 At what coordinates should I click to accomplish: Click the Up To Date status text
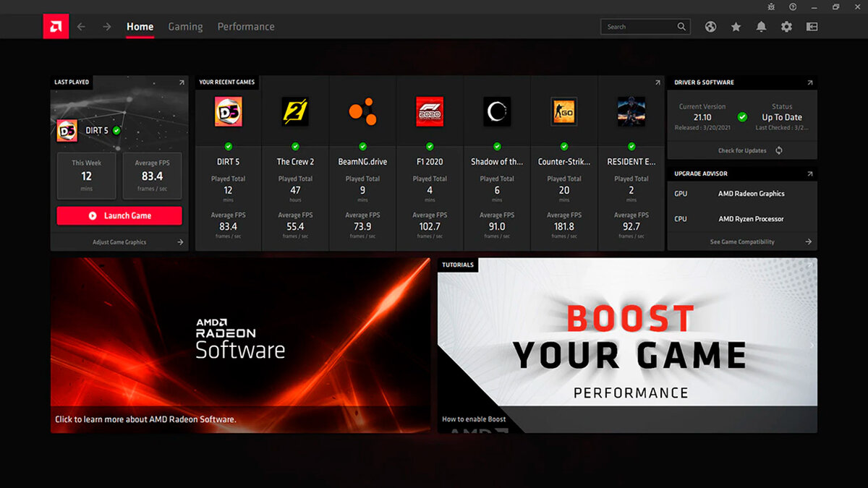782,117
